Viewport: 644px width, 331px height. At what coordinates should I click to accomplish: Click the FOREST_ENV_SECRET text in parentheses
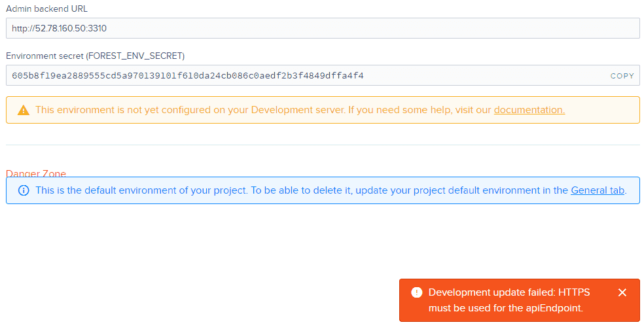(135, 56)
